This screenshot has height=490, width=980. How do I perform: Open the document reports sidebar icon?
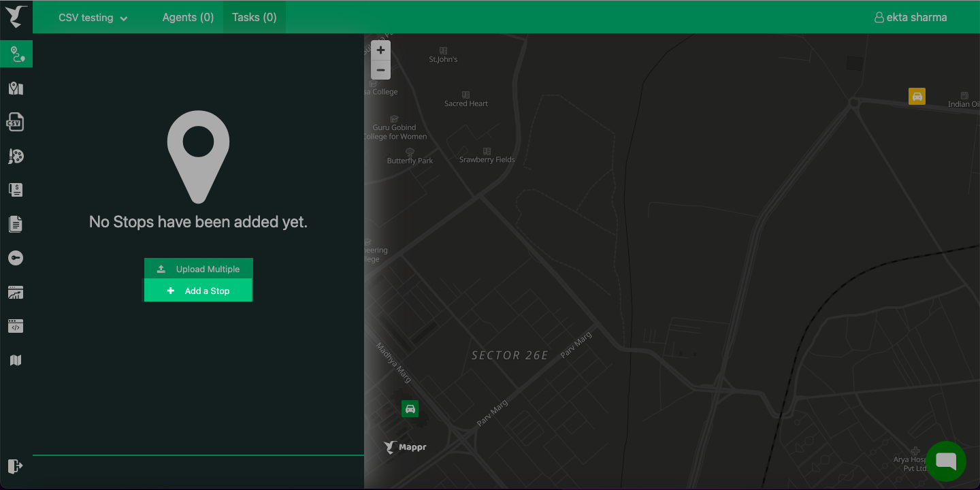pos(16,224)
